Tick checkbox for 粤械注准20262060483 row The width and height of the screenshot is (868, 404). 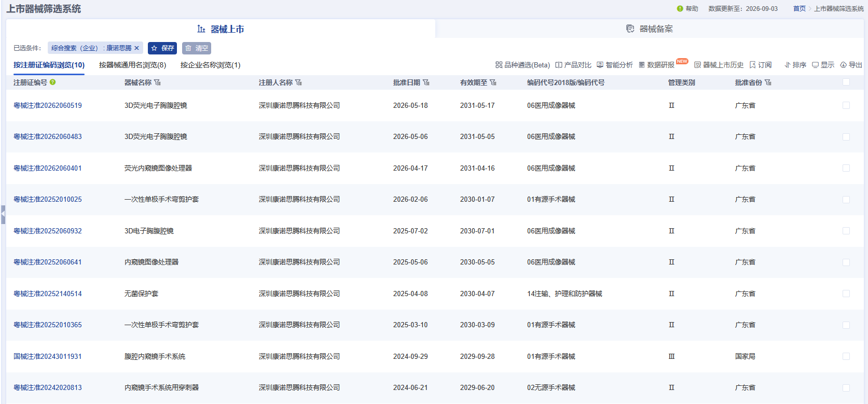pyautogui.click(x=846, y=137)
